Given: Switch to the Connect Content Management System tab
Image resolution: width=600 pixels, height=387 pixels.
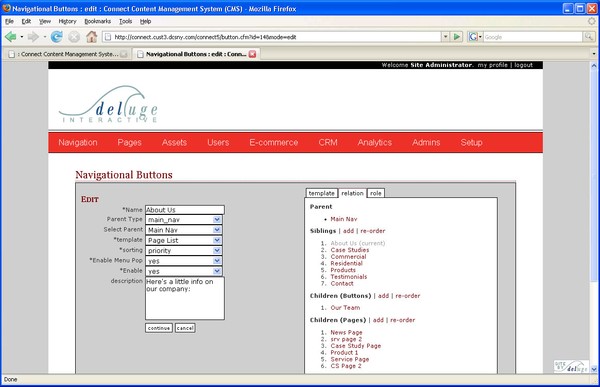Looking at the screenshot, I should pyautogui.click(x=67, y=54).
